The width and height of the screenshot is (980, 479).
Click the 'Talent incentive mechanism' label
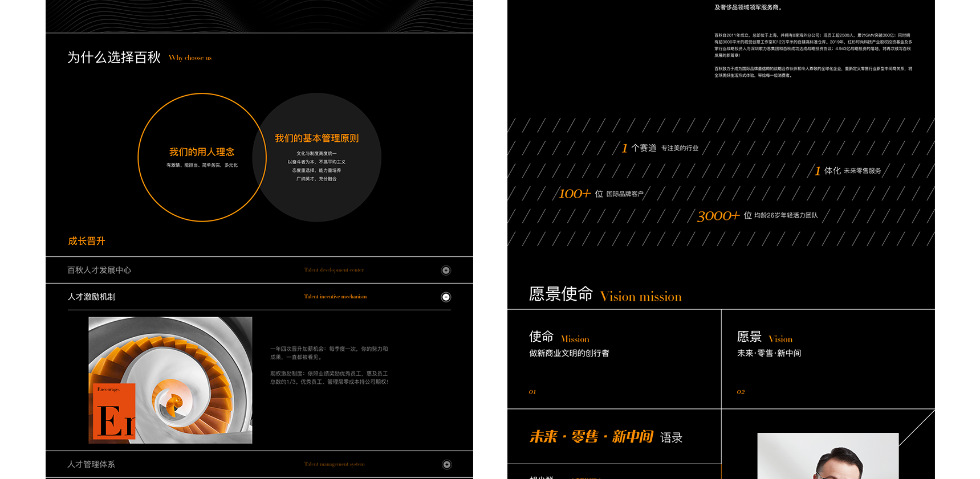point(335,297)
